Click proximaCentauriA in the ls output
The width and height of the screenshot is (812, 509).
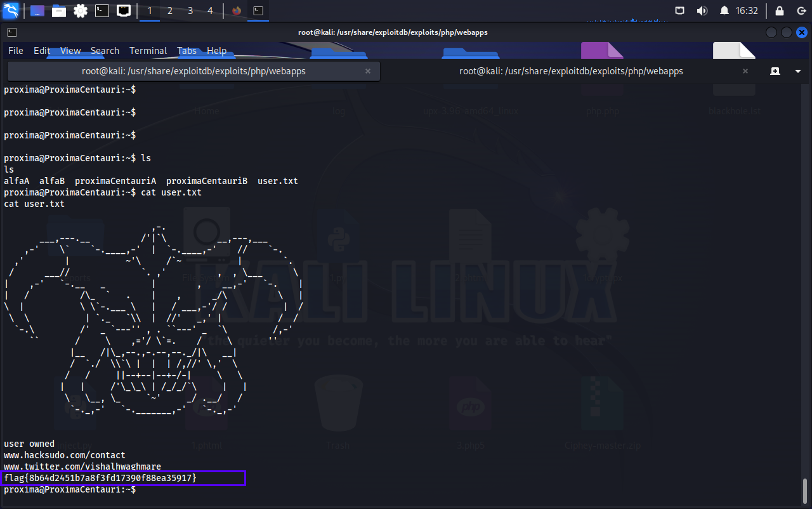(x=115, y=181)
